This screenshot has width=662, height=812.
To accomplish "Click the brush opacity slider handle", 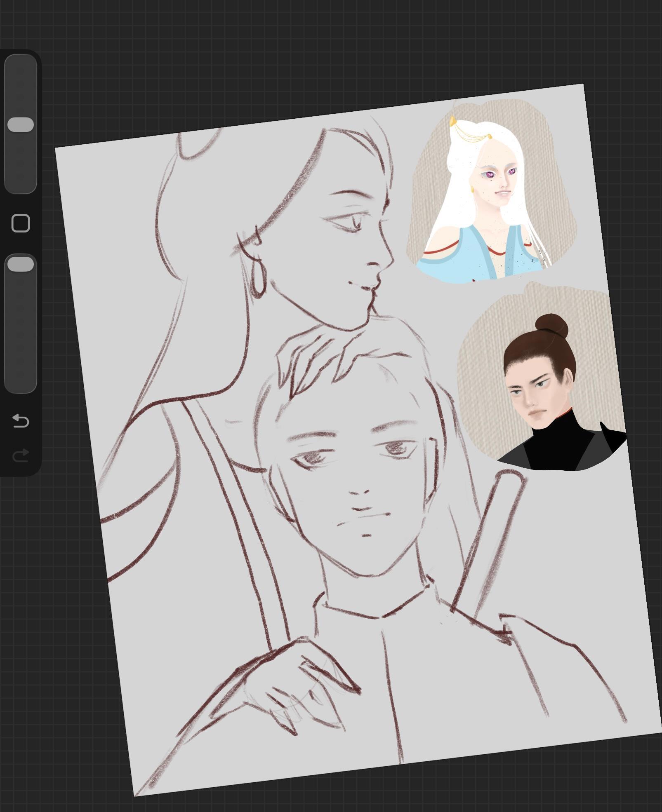I will [21, 264].
